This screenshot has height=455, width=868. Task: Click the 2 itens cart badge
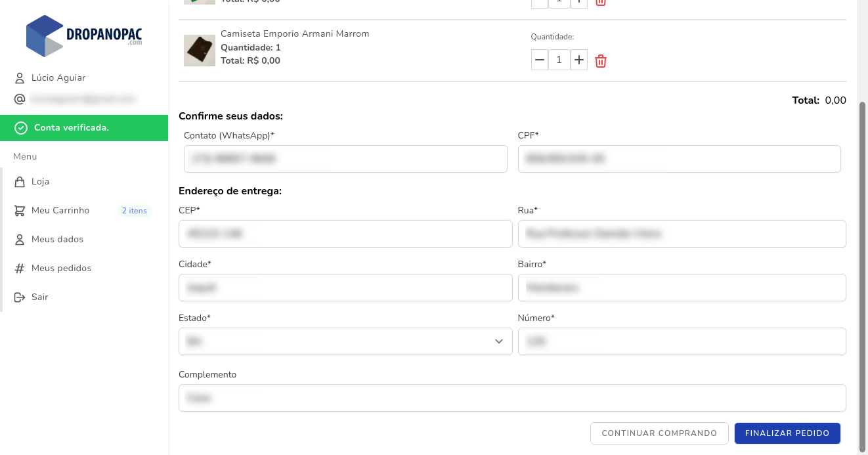[x=134, y=211]
